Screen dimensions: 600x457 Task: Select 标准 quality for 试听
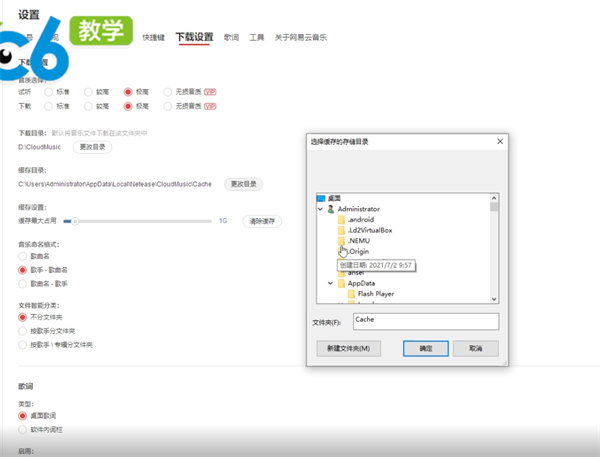click(48, 92)
